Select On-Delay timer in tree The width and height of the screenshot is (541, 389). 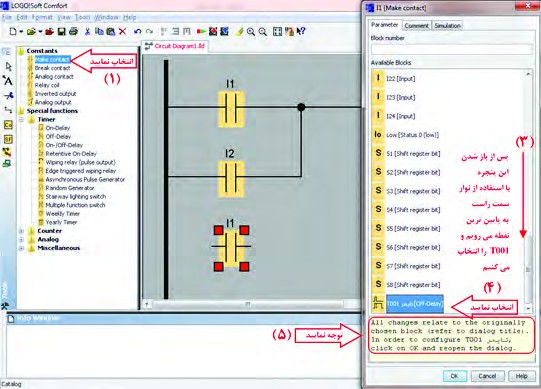point(58,128)
